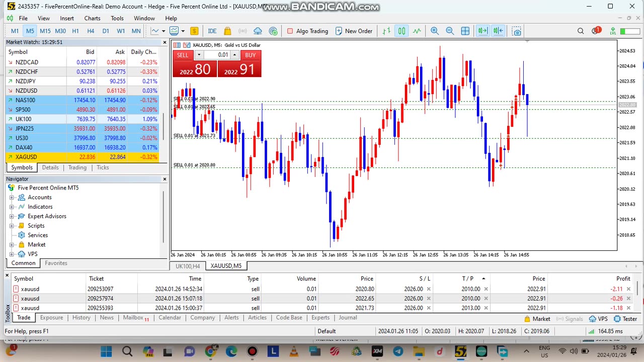This screenshot has width=644, height=362.
Task: Expand the Market tree node
Action: (12, 245)
